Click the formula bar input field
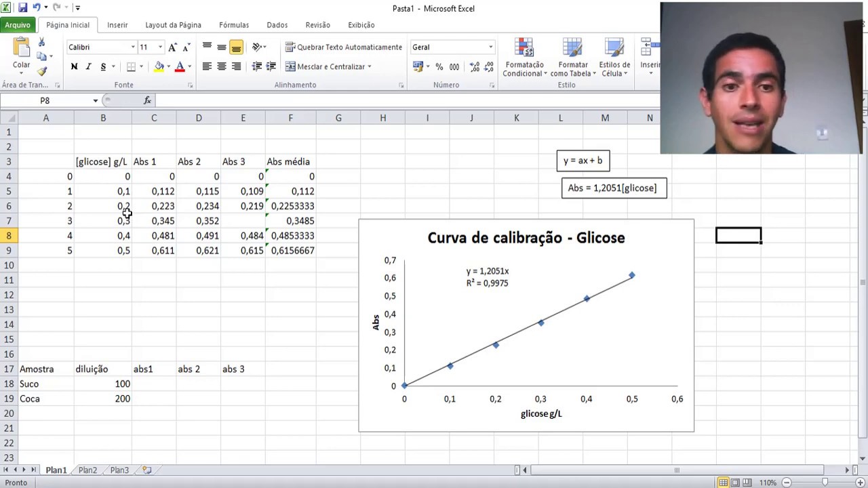868x488 pixels. [x=407, y=100]
